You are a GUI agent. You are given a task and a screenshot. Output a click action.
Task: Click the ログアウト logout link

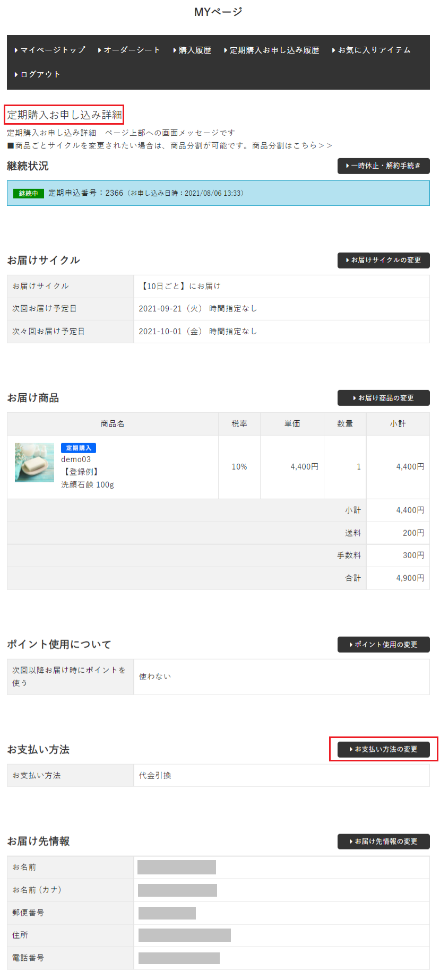(40, 74)
